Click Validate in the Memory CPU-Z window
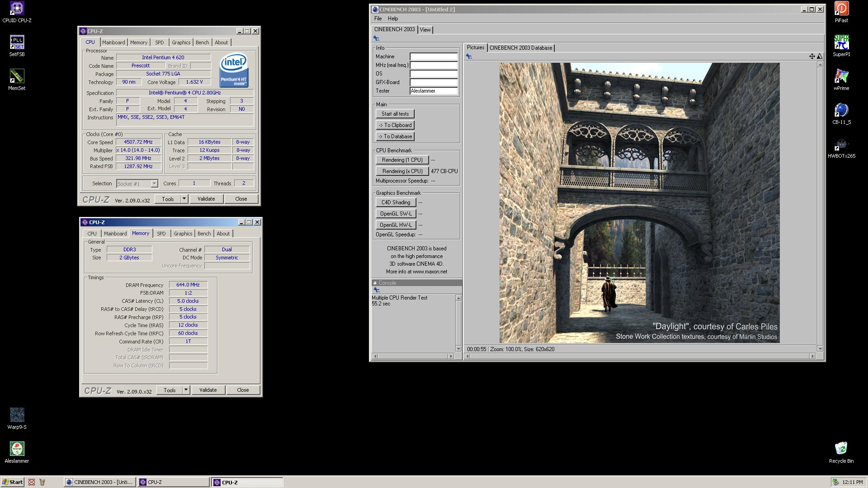Viewport: 868px width, 488px height. point(208,390)
